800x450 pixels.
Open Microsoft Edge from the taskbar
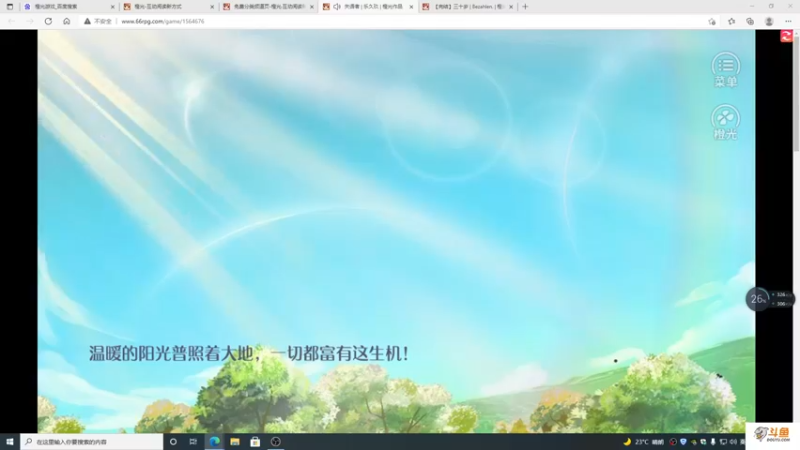[x=214, y=441]
